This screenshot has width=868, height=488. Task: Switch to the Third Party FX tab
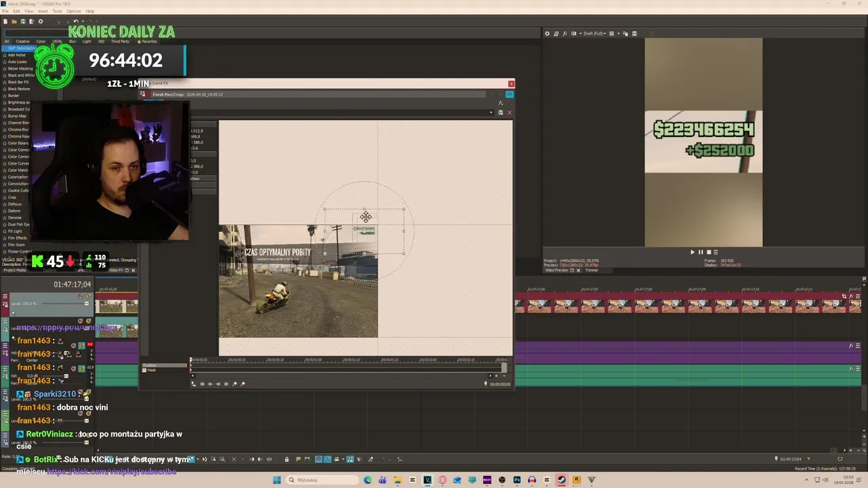pos(120,41)
